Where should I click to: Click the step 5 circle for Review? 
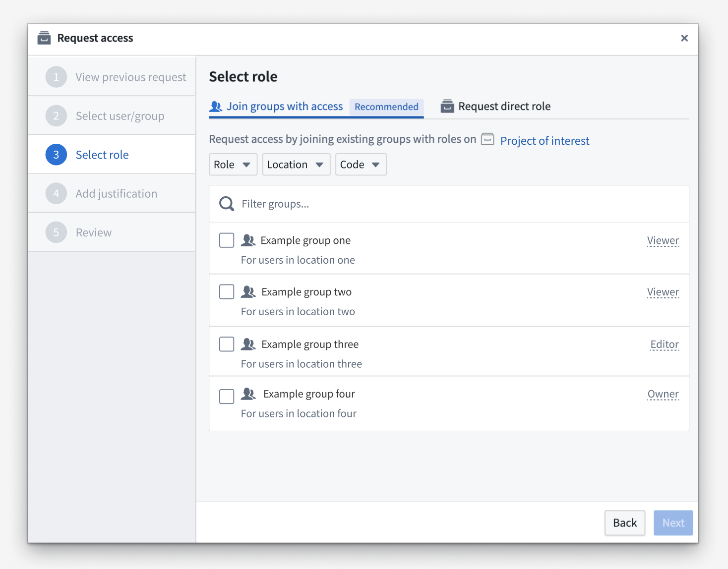(x=56, y=232)
